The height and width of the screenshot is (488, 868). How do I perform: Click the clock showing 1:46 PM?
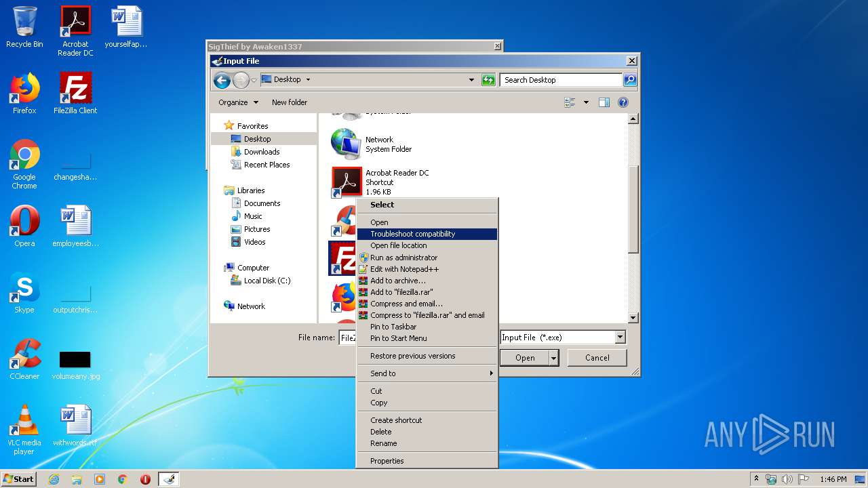coord(833,479)
